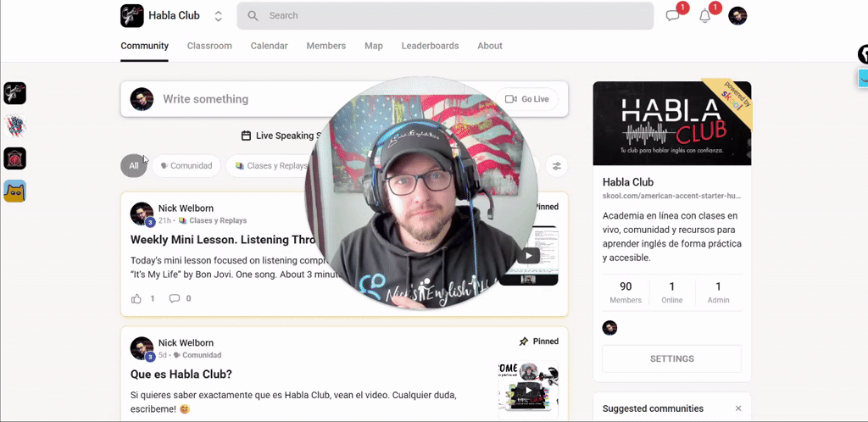
Task: Open the user profile avatar menu
Action: [737, 16]
